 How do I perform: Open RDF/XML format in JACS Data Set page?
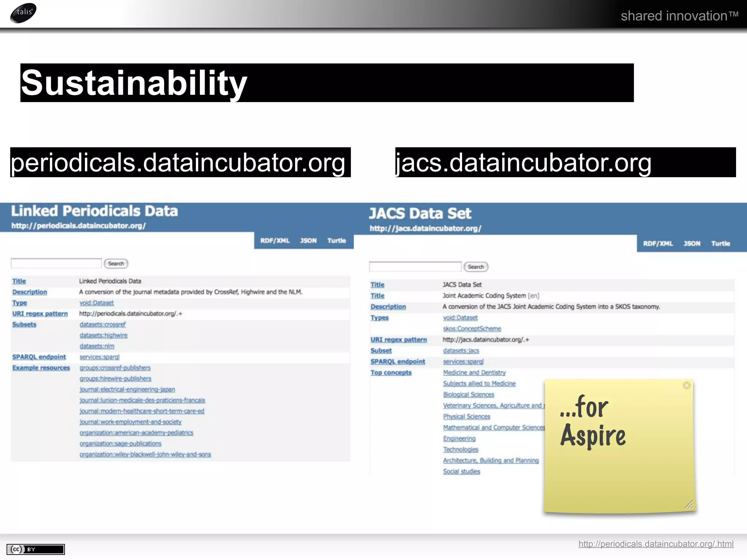658,244
